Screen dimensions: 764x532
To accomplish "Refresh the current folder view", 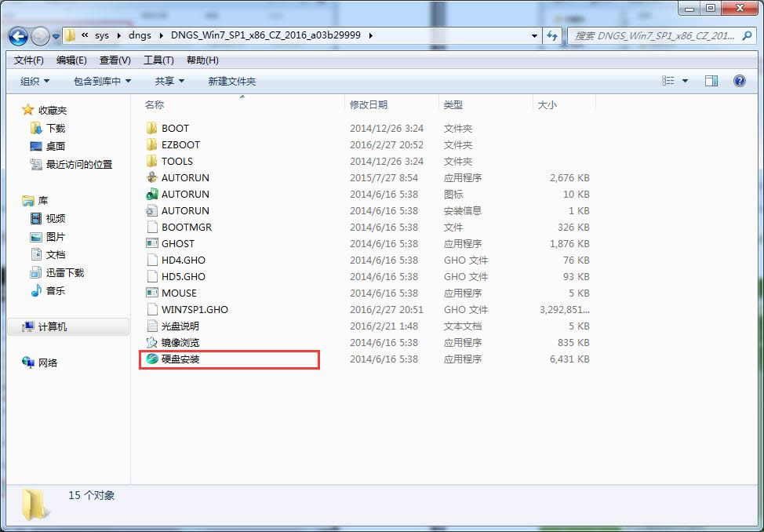I will [x=553, y=36].
